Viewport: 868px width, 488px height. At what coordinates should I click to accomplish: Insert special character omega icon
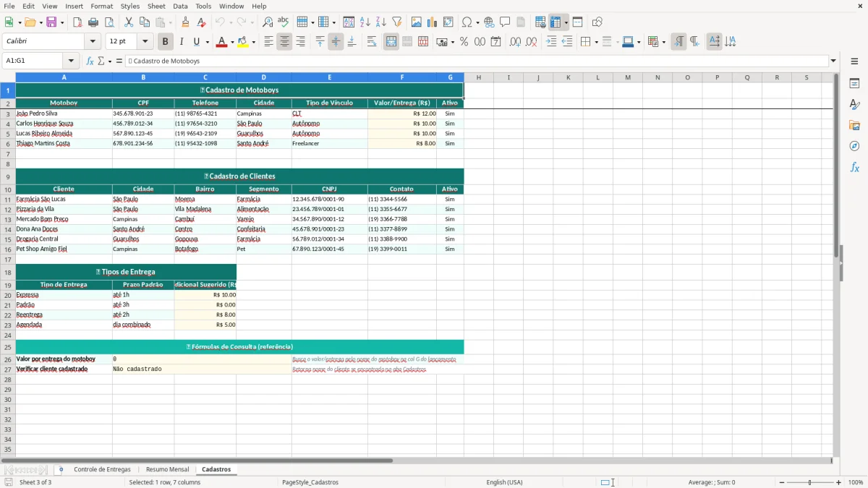point(467,22)
